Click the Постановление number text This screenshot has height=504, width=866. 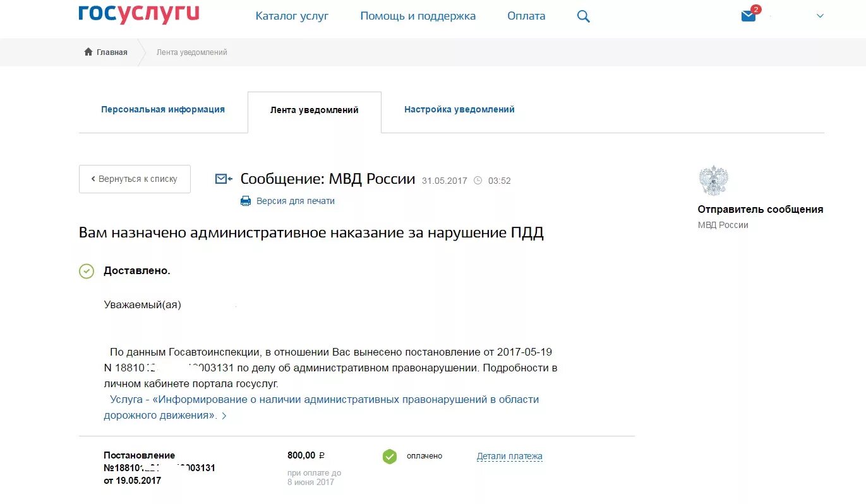pyautogui.click(x=159, y=468)
